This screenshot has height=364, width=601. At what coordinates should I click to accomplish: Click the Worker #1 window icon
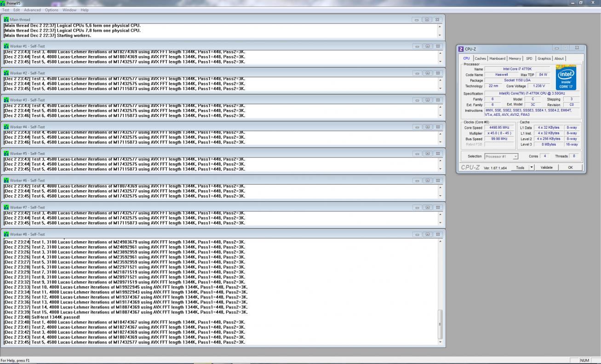click(x=6, y=46)
